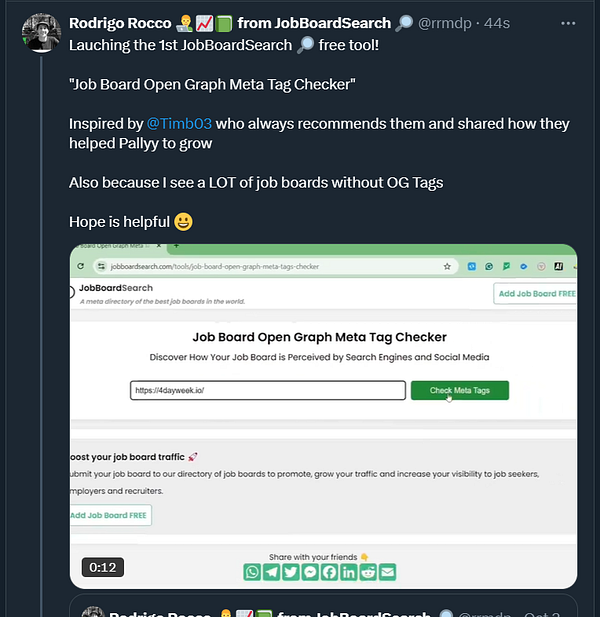Image resolution: width=600 pixels, height=617 pixels.
Task: Click Rodrigo Rocco's profile avatar
Action: pos(41,33)
